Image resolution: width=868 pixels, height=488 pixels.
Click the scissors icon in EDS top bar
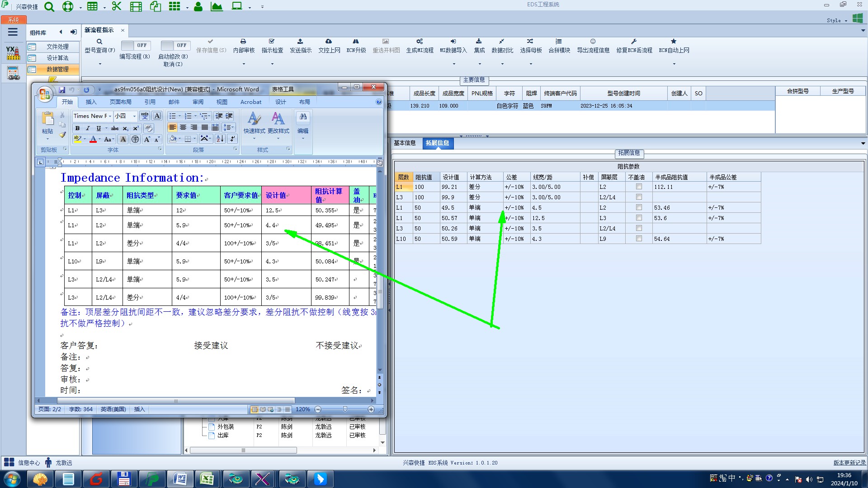[x=116, y=6]
